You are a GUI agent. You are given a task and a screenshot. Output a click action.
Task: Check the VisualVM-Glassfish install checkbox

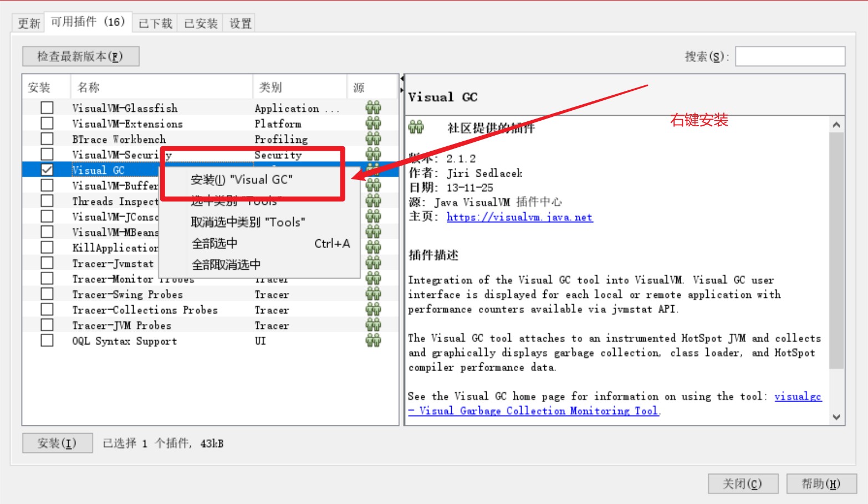click(47, 107)
